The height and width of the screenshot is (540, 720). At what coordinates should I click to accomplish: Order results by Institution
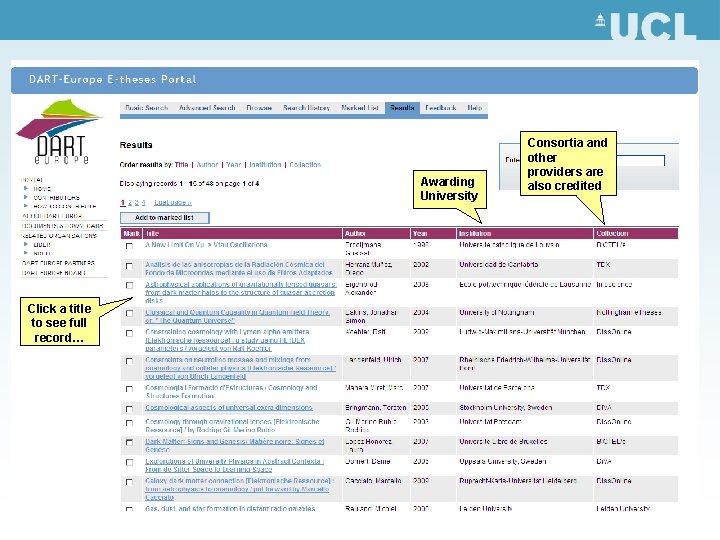[x=265, y=164]
